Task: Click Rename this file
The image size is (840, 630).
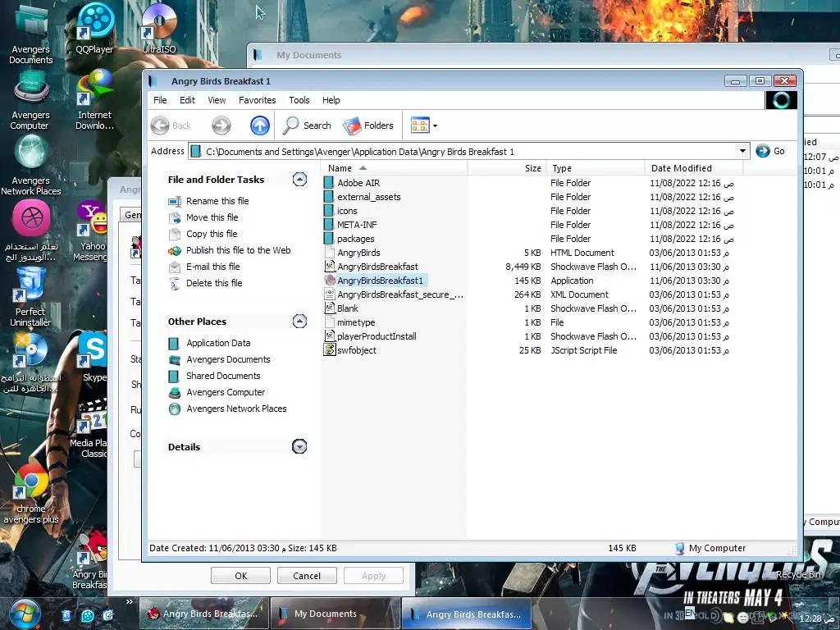Action: click(217, 201)
